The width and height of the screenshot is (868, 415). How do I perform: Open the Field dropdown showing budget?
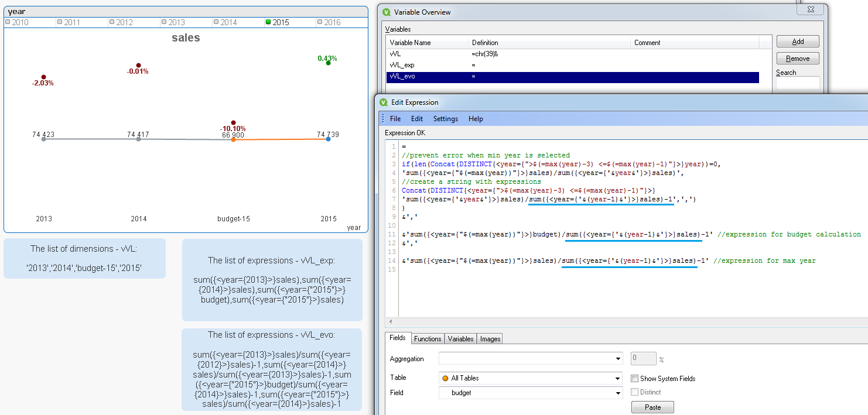point(618,393)
